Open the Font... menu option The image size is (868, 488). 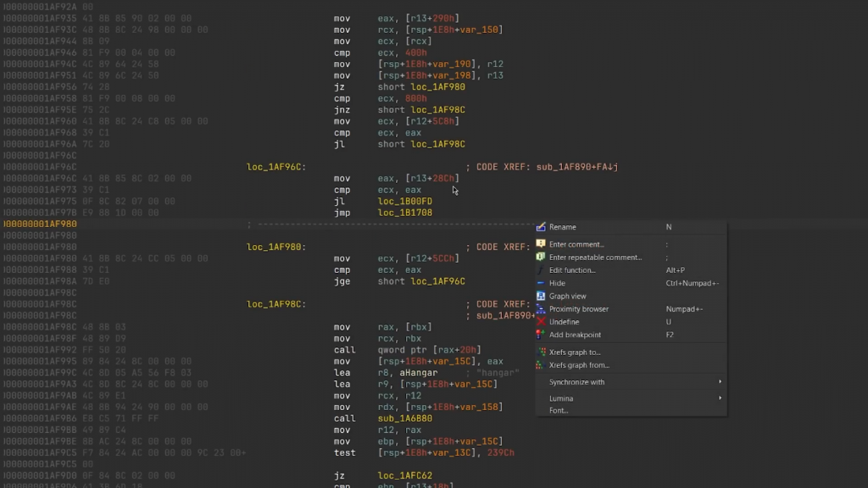click(559, 411)
